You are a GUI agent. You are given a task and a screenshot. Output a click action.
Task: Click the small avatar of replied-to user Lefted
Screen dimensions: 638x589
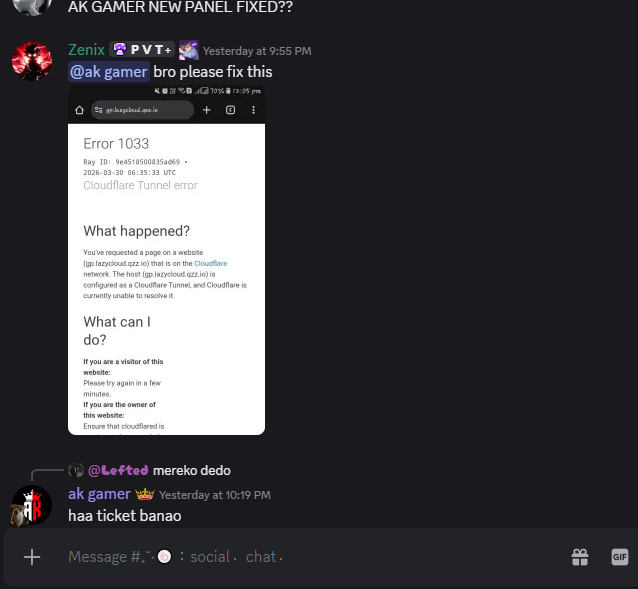click(76, 470)
